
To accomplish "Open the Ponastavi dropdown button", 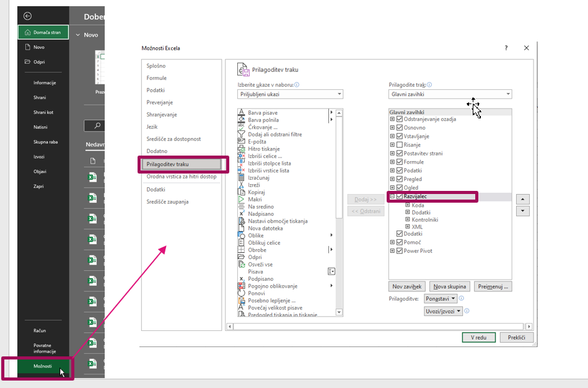I will tap(441, 299).
